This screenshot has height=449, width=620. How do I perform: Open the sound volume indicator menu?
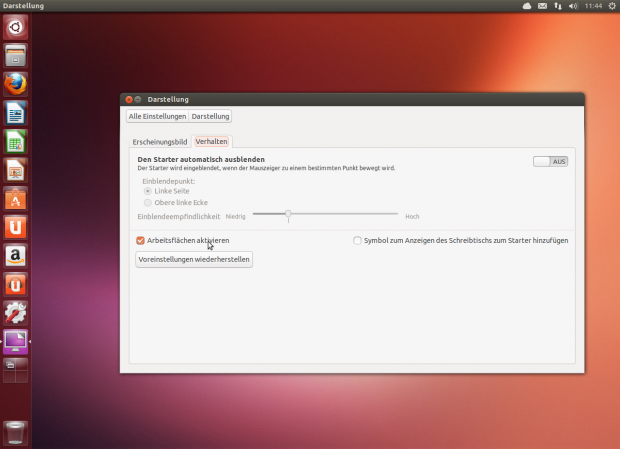coord(573,6)
